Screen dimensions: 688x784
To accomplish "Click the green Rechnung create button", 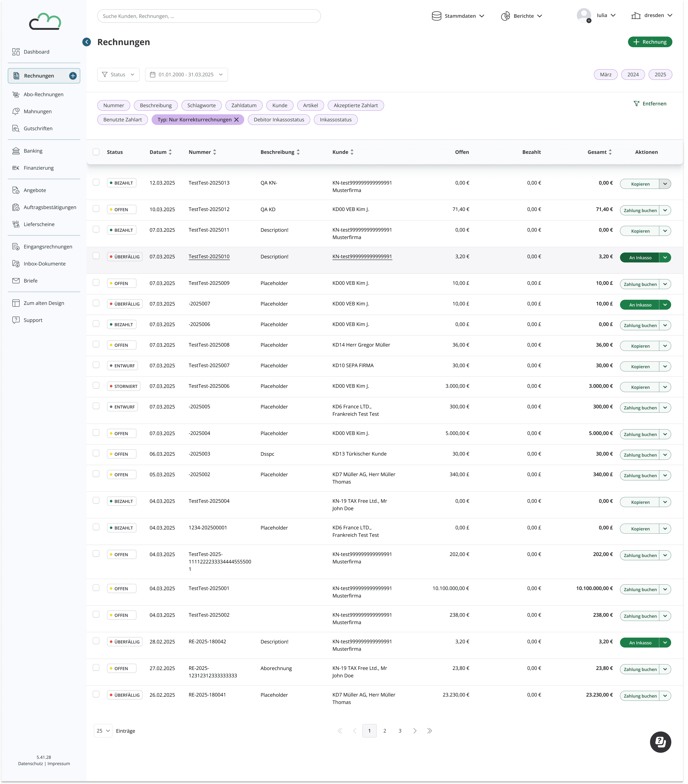I will pyautogui.click(x=650, y=42).
